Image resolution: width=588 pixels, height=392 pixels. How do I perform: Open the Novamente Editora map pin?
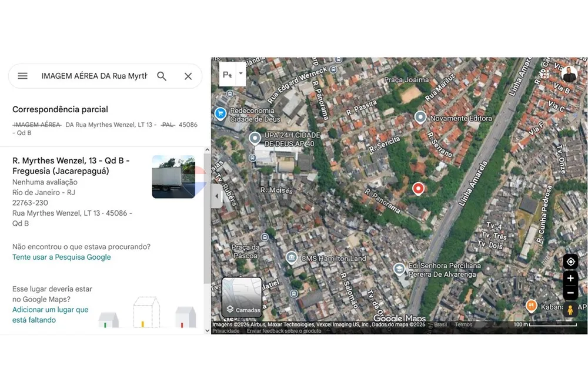pos(420,118)
